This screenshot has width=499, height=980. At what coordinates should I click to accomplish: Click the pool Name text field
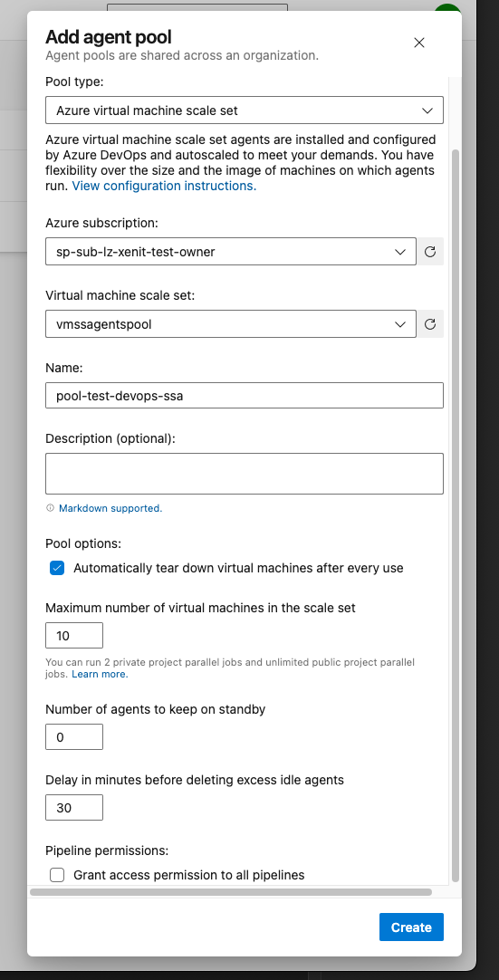[x=245, y=396]
